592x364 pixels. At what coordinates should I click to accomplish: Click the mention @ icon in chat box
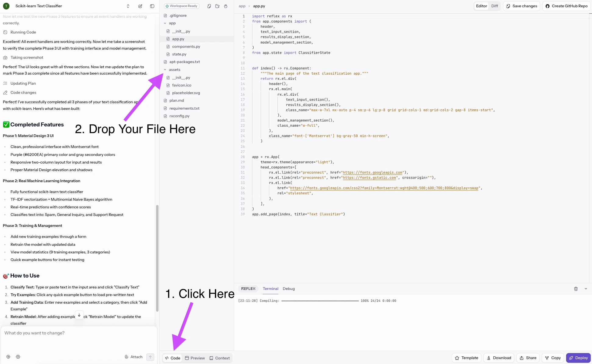click(x=8, y=357)
